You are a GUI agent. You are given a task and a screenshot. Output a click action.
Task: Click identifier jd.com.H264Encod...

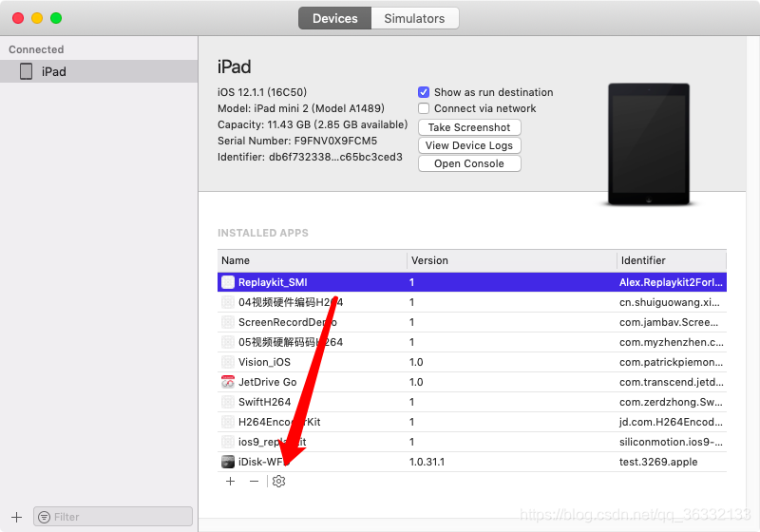point(671,422)
